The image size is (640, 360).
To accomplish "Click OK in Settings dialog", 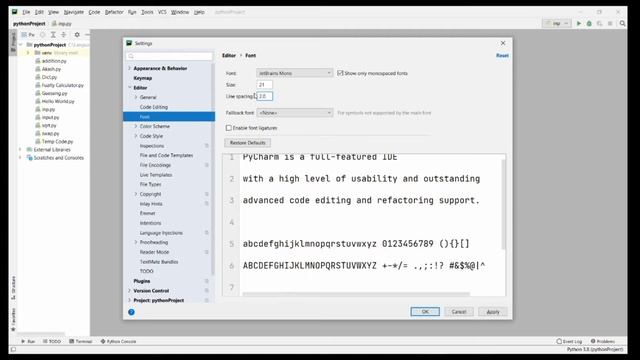I will pyautogui.click(x=425, y=312).
